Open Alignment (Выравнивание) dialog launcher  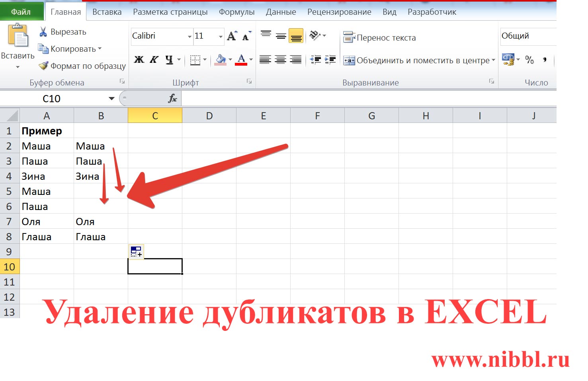coord(492,82)
